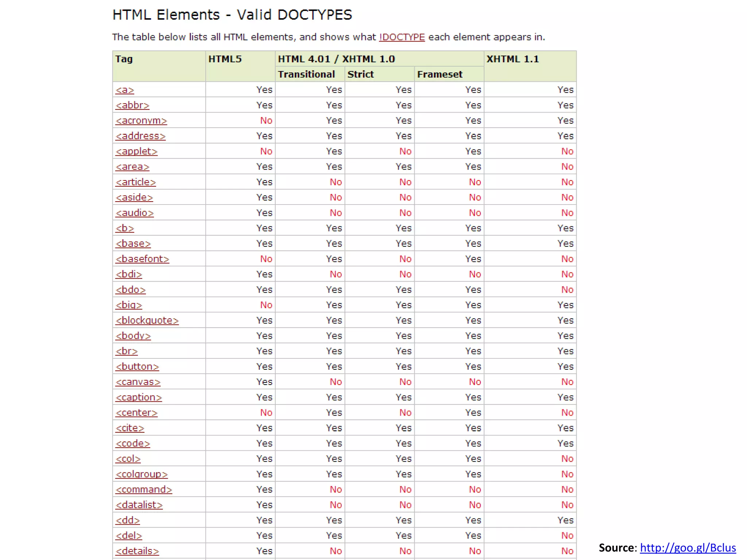
Task: Open the <basefont> tag link
Action: click(x=142, y=259)
